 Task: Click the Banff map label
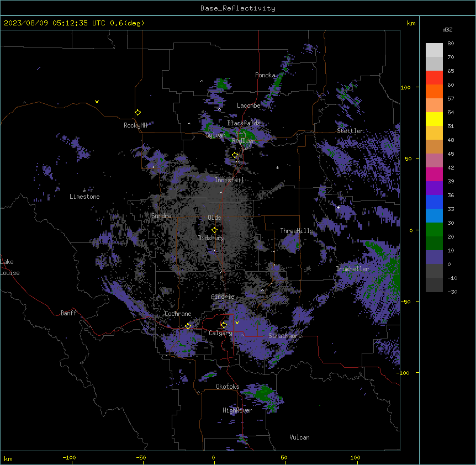point(68,313)
